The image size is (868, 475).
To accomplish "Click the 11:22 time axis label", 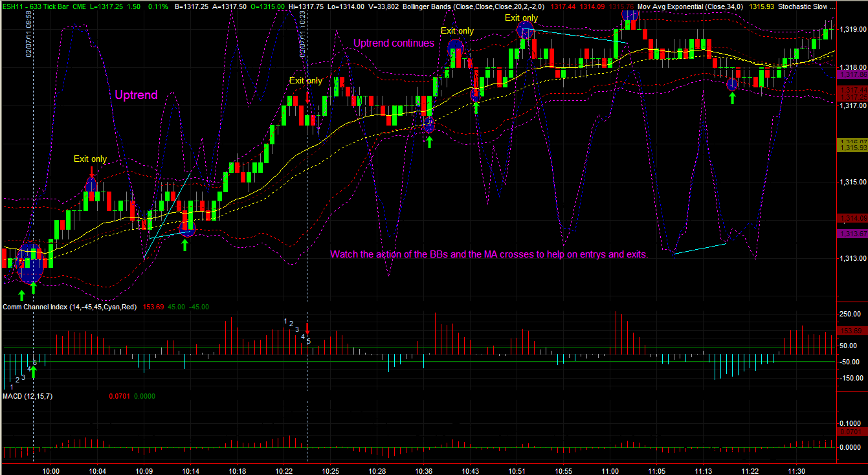I will (x=751, y=470).
